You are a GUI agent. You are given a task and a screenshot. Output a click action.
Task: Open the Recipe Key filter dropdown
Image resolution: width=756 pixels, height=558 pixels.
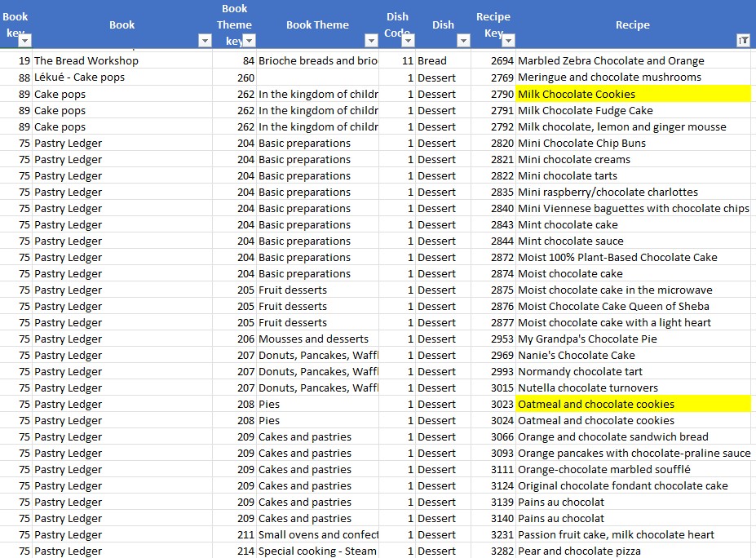pos(508,41)
